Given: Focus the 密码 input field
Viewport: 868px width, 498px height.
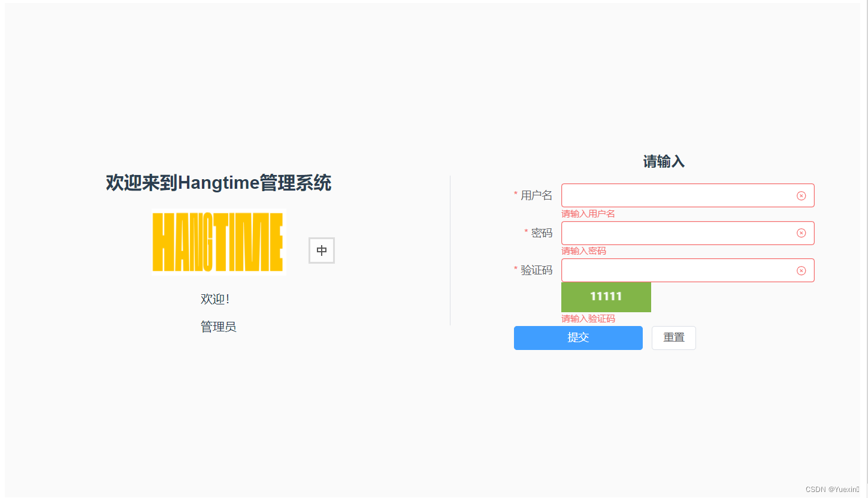Looking at the screenshot, I should tap(688, 233).
